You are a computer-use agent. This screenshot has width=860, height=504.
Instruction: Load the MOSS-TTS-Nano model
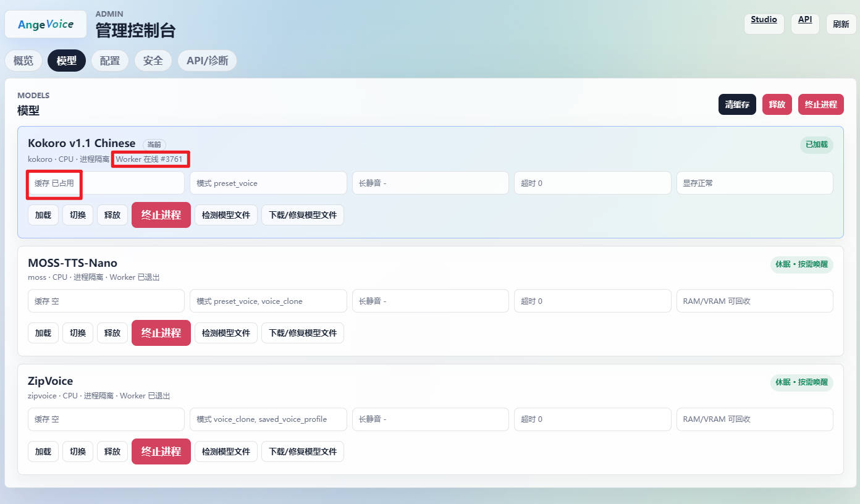[43, 333]
